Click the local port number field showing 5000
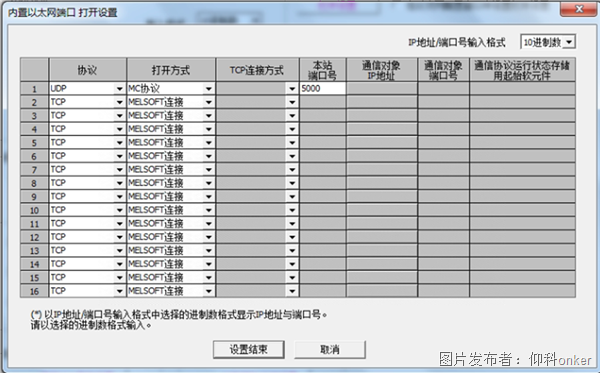Image resolution: width=600 pixels, height=373 pixels. coord(323,89)
